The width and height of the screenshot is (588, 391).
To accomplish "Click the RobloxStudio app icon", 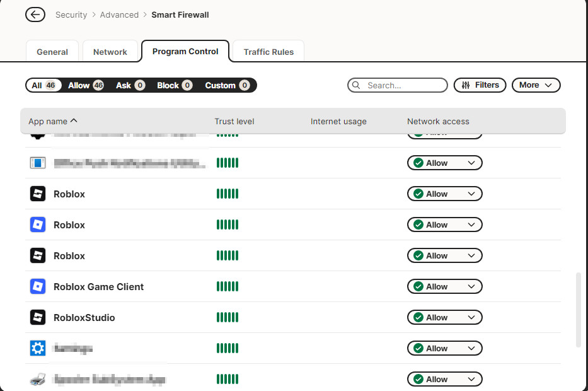I will click(38, 318).
